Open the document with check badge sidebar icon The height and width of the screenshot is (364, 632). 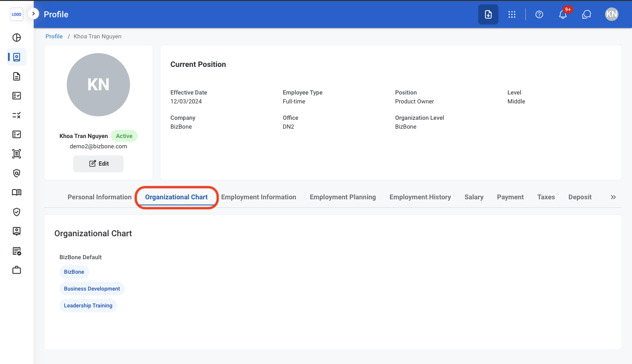click(x=16, y=251)
